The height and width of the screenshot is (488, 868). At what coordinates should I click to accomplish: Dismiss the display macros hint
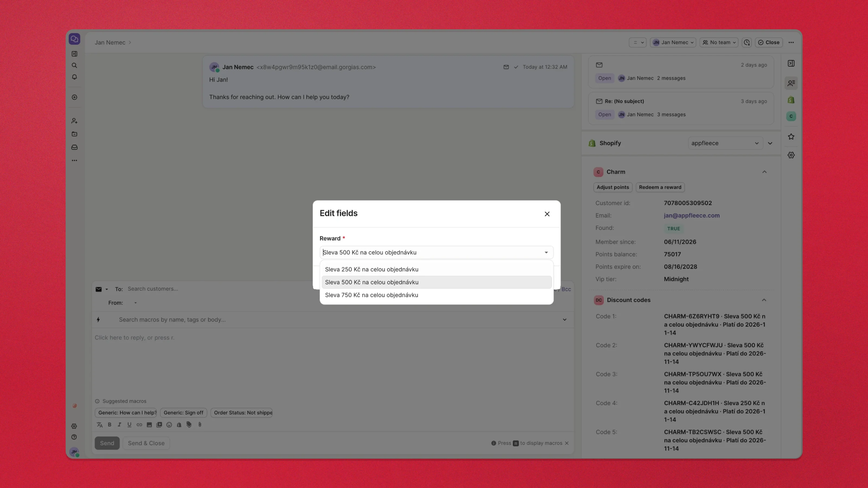tap(567, 443)
